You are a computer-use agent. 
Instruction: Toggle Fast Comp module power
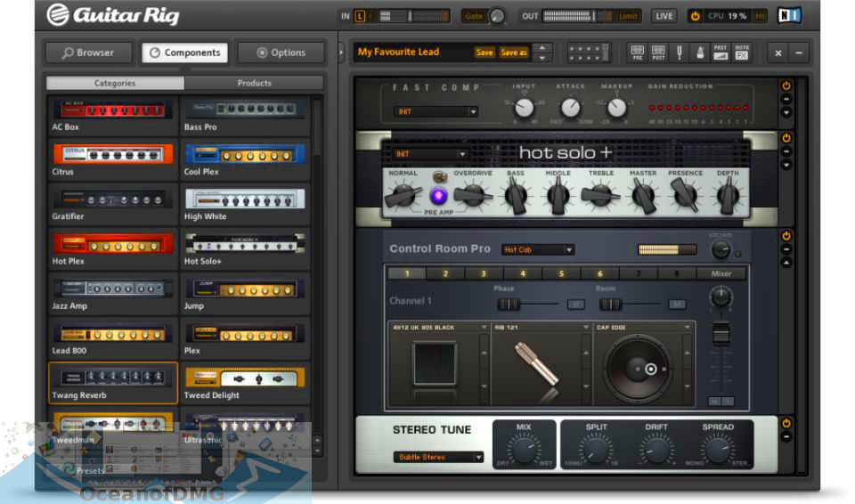[786, 85]
